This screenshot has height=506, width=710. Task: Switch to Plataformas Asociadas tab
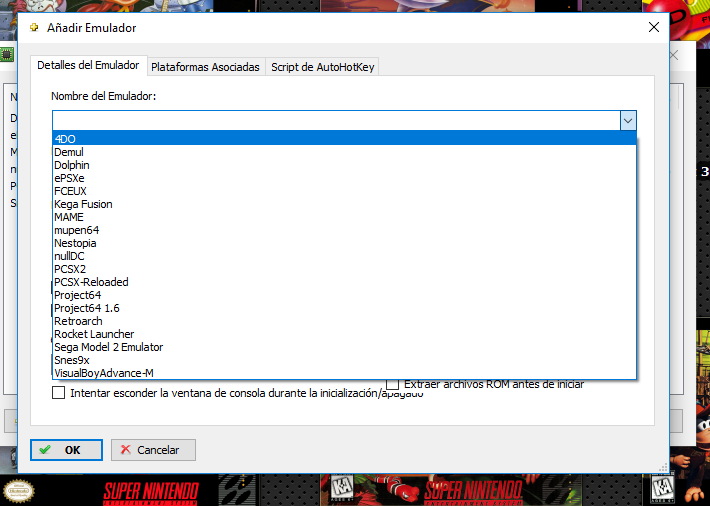coord(205,67)
